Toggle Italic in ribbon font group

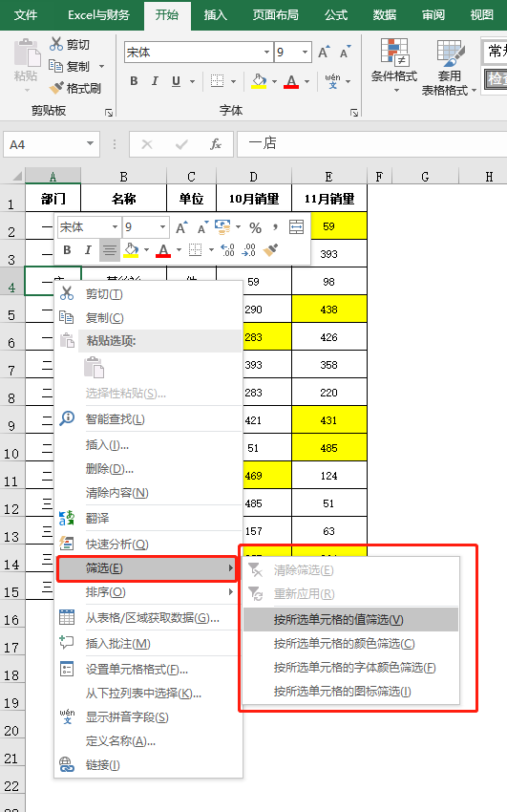[x=155, y=81]
